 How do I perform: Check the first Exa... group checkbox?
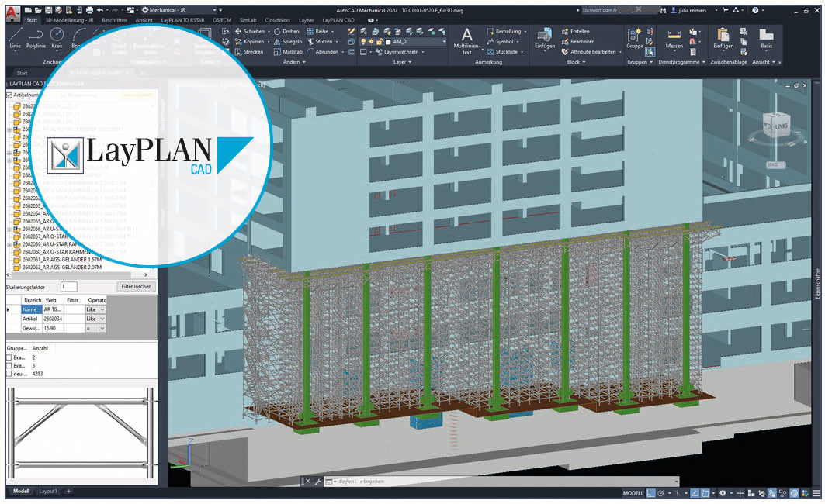tap(9, 357)
